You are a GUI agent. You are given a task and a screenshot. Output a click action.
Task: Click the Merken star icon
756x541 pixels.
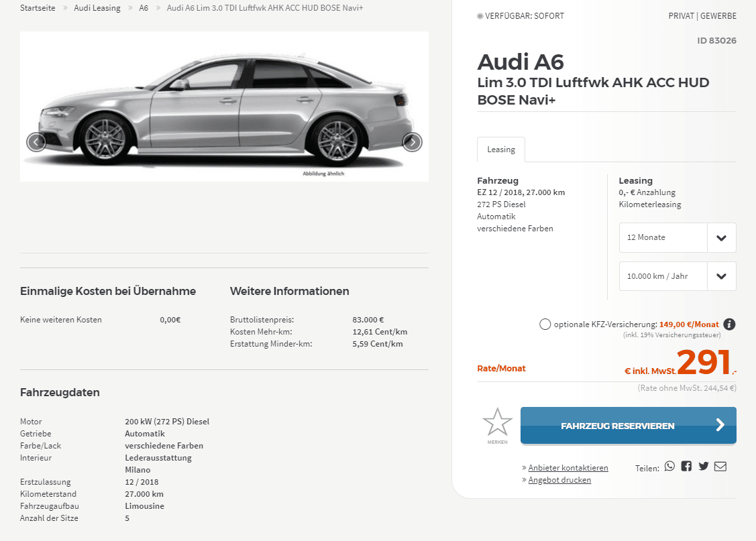pos(497,422)
